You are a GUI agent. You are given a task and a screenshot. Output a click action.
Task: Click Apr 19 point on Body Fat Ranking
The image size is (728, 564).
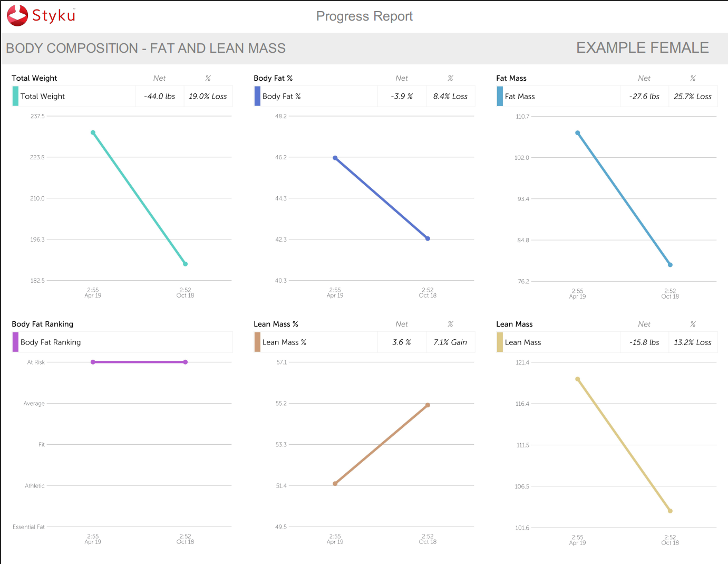click(x=93, y=362)
